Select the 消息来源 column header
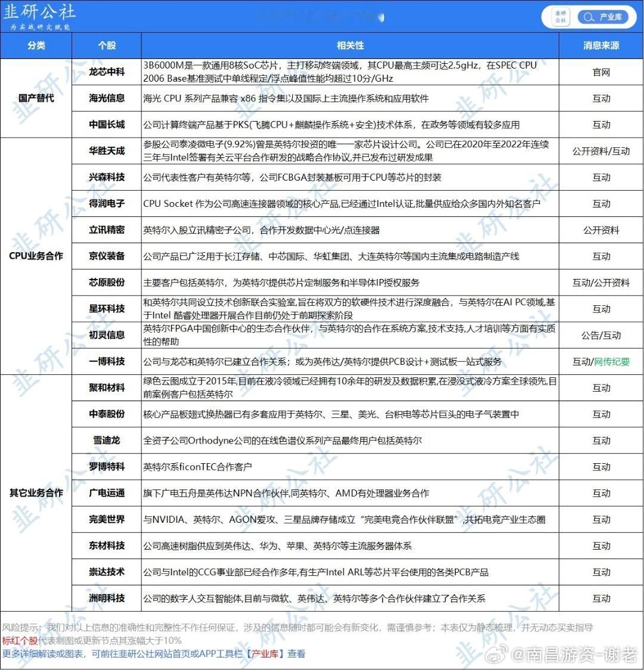Image resolution: width=644 pixels, height=670 pixels. click(x=601, y=45)
